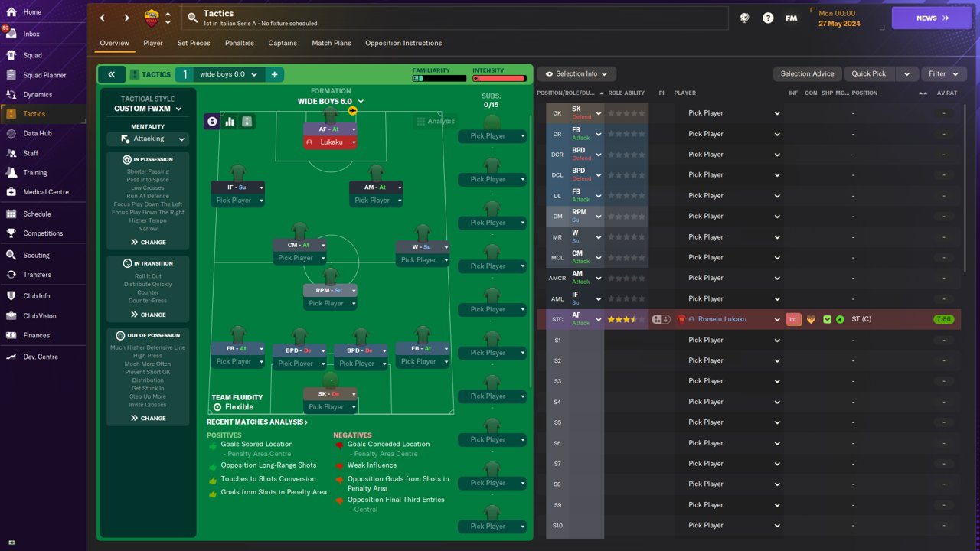Open Squad Planner in sidebar

44,75
